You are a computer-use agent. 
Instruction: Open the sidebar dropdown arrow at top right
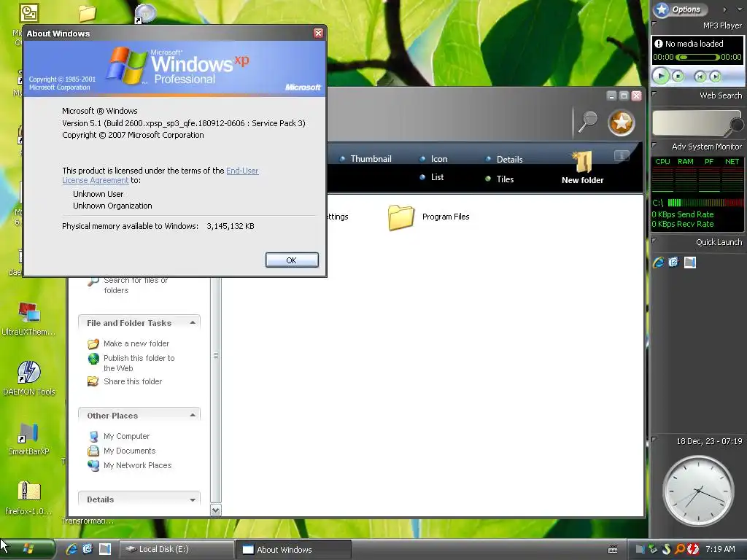[x=740, y=9]
